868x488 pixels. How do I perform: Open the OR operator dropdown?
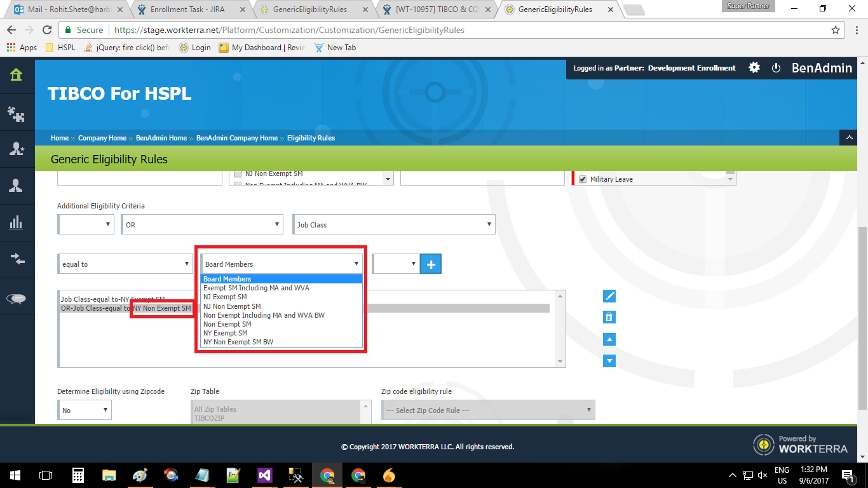(x=202, y=224)
